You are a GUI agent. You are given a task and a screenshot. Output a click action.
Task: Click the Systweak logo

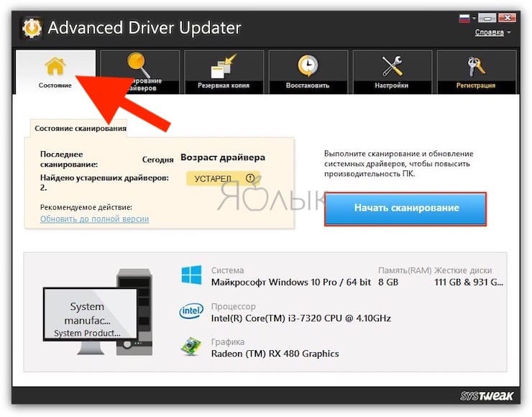487,395
